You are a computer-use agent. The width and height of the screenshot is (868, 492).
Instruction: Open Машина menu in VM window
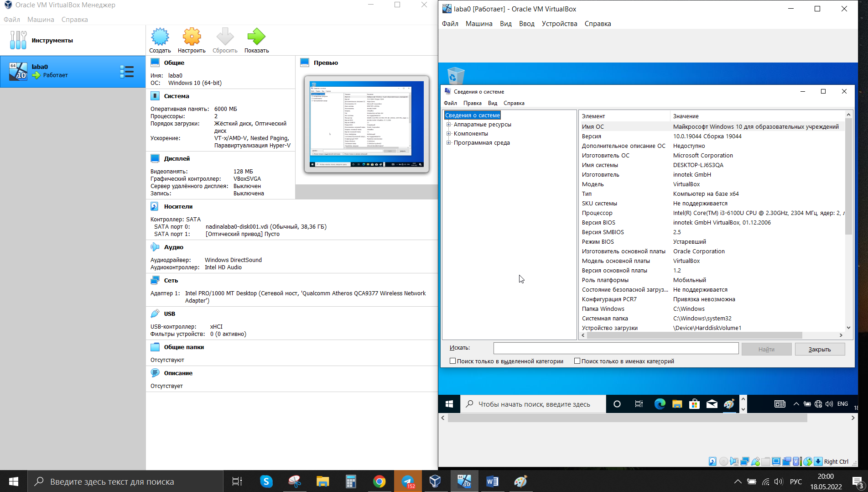point(479,24)
